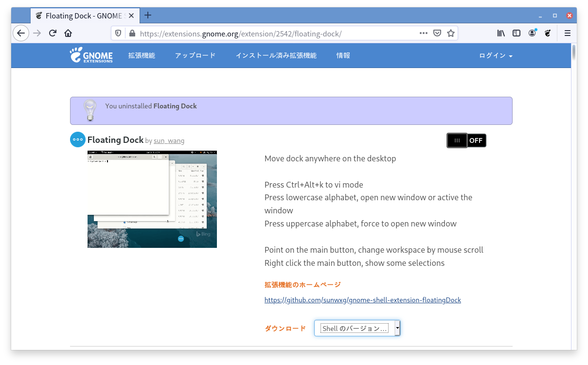Open the GitHub floatingDock repository link

coord(363,300)
